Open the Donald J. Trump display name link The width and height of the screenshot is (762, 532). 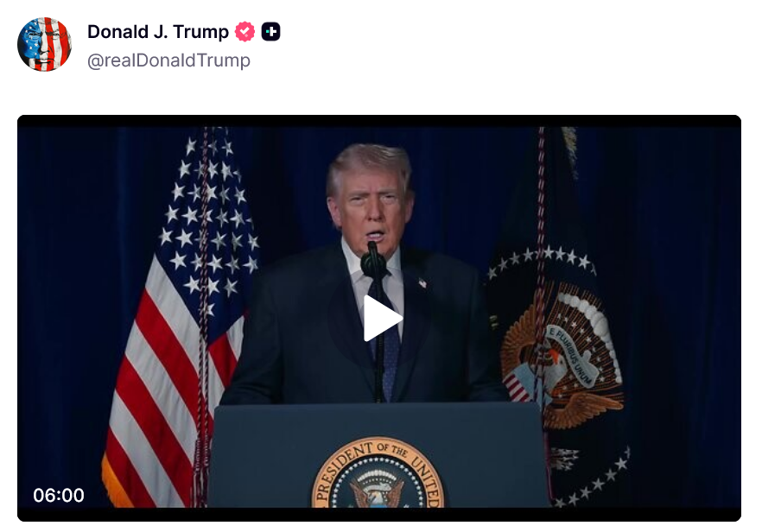tap(158, 32)
